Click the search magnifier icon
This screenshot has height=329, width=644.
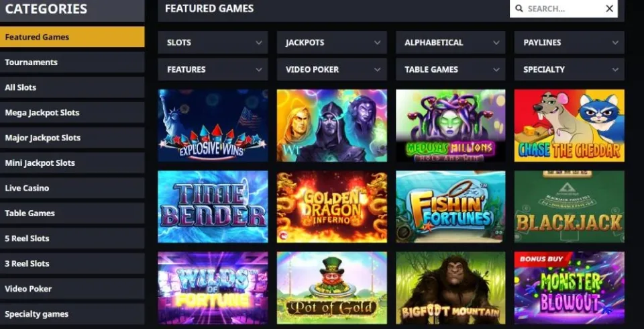pyautogui.click(x=519, y=9)
